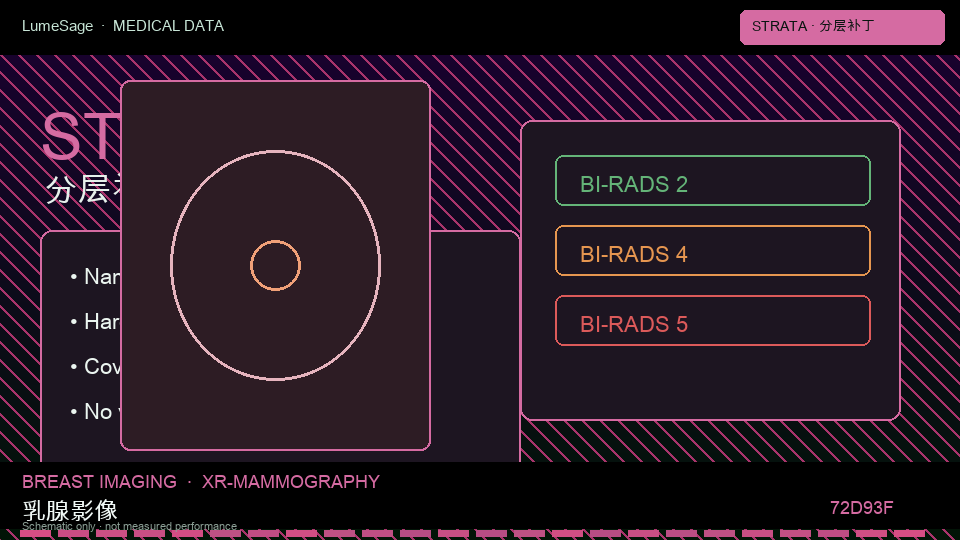The image size is (960, 540).
Task: Select the BI-RADS 2 category box
Action: pos(713,181)
